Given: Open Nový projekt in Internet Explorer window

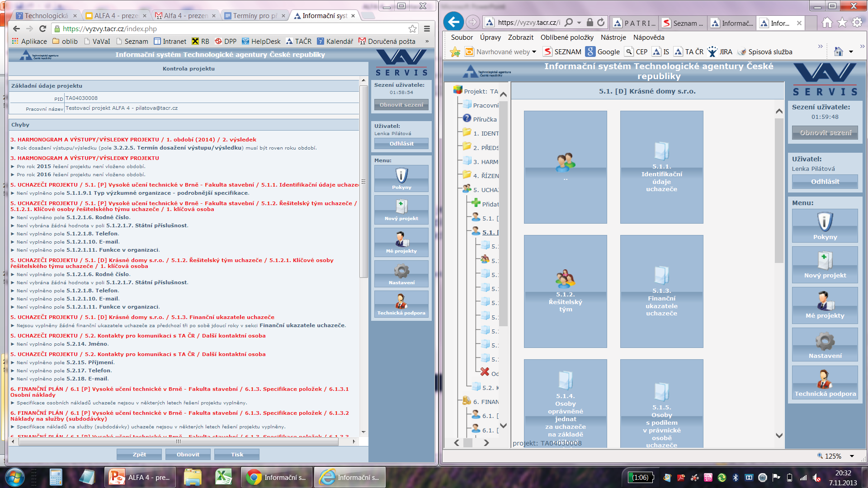Looking at the screenshot, I should pyautogui.click(x=825, y=265).
